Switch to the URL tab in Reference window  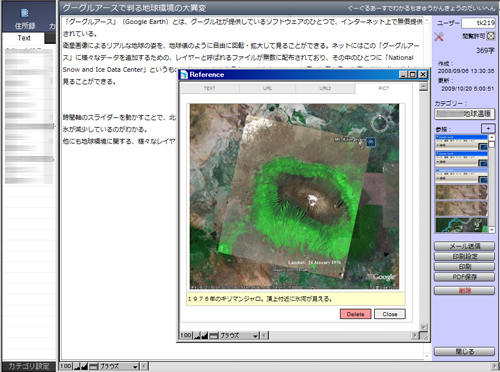coord(267,88)
